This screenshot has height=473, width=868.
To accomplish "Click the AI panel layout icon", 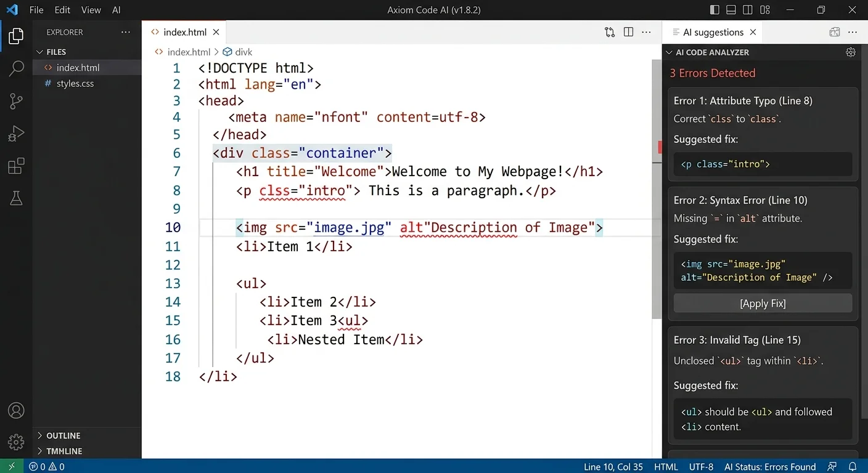I will (835, 32).
